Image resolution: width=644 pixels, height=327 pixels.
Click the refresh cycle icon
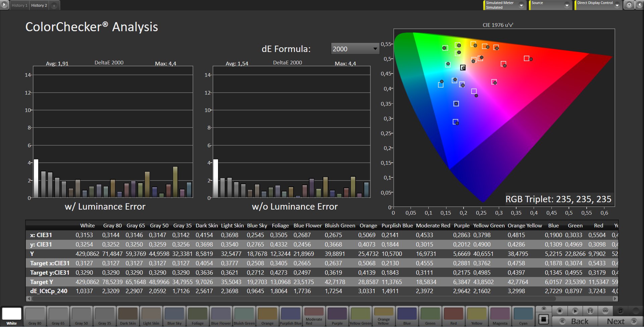click(x=621, y=311)
